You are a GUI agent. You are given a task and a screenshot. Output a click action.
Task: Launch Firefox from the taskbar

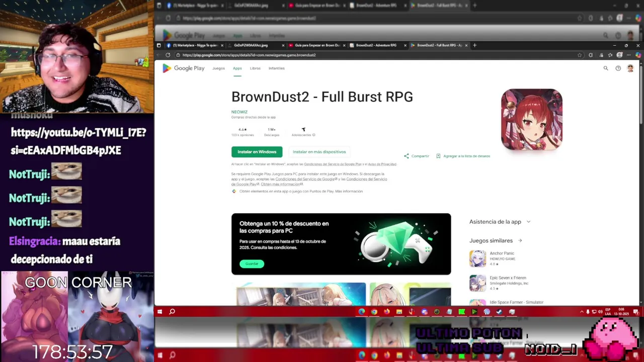click(386, 312)
